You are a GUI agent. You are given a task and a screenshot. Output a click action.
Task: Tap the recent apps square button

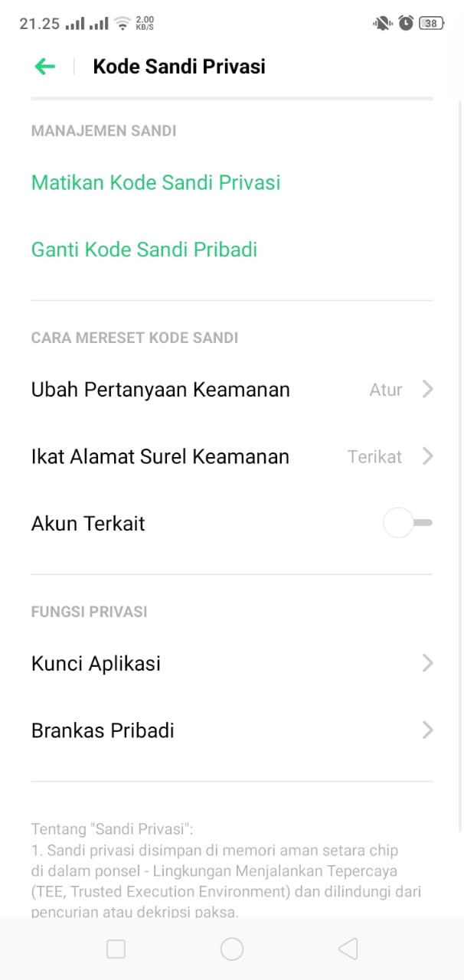[116, 948]
